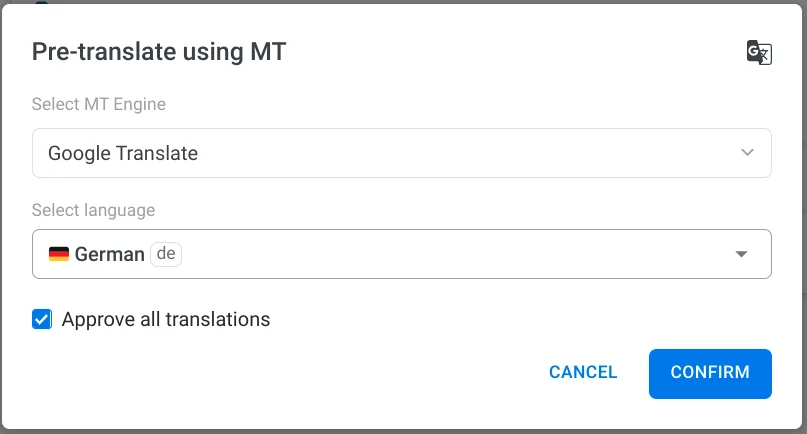Viewport: 807px width, 434px height.
Task: Expand the language selector arrow
Action: pos(741,254)
